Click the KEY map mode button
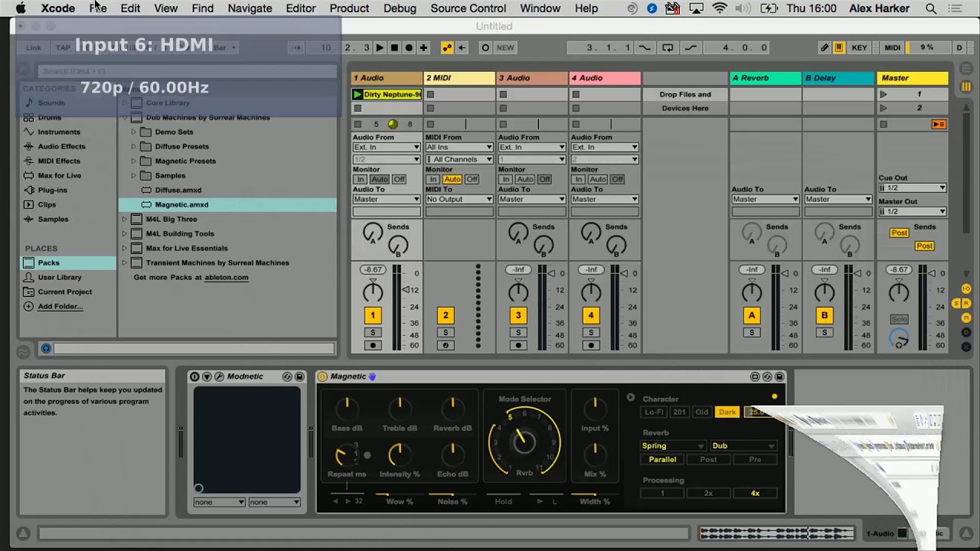Screen dimensions: 980x551 (859, 47)
